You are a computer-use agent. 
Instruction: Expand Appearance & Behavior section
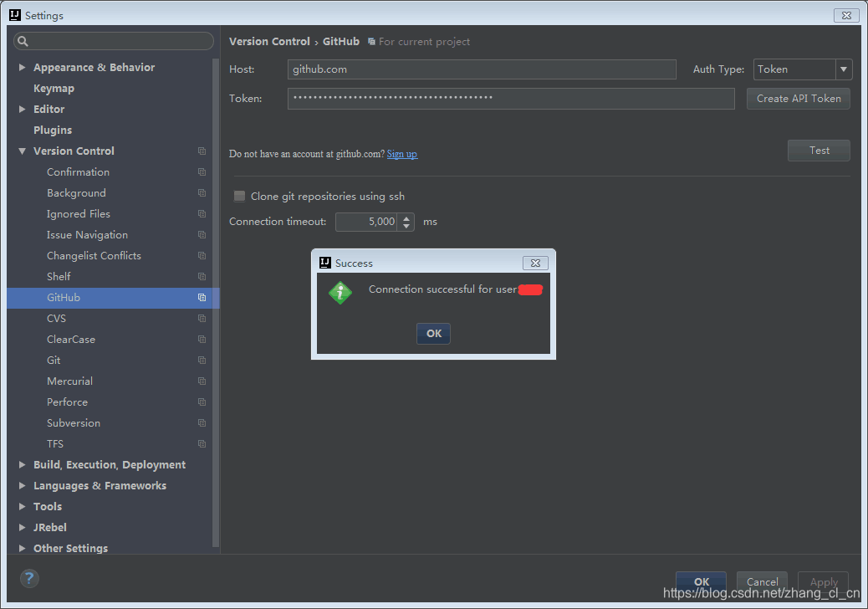(x=22, y=68)
